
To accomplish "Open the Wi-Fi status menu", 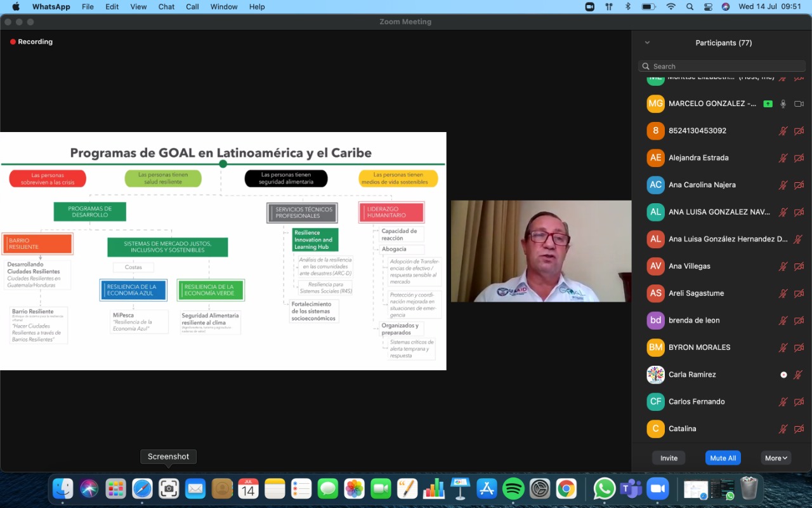I will pyautogui.click(x=671, y=7).
